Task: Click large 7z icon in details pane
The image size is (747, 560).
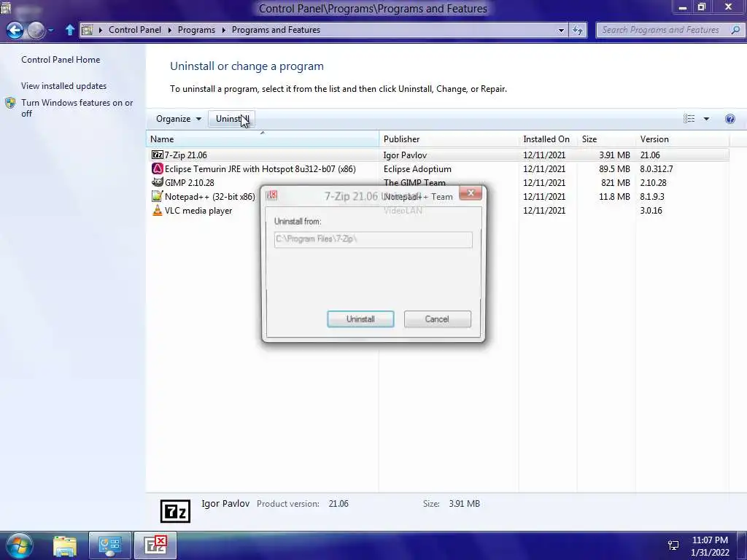Action: [x=175, y=511]
